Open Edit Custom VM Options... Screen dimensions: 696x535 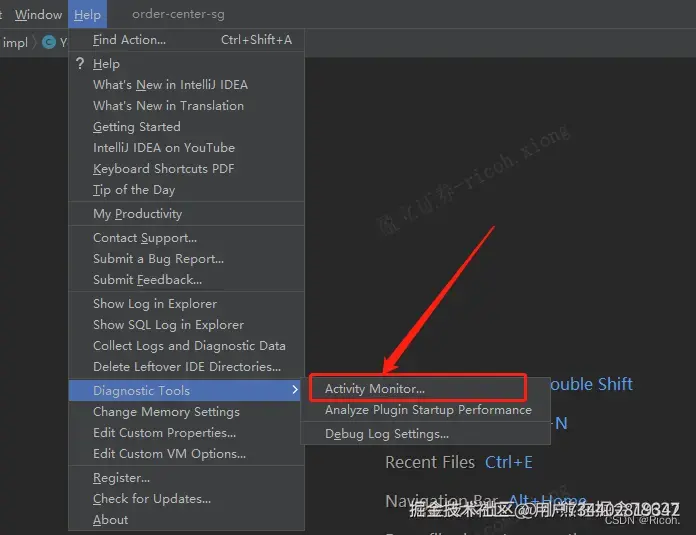pyautogui.click(x=186, y=454)
